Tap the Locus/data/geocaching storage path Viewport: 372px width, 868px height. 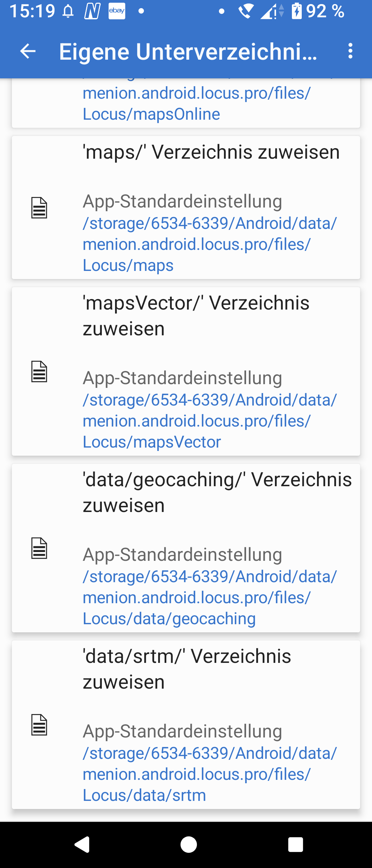coord(210,597)
